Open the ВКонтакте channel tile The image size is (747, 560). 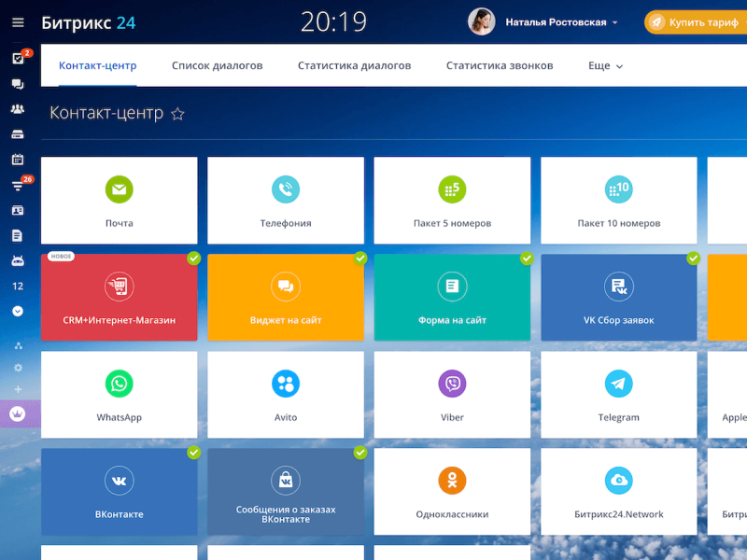coord(120,492)
